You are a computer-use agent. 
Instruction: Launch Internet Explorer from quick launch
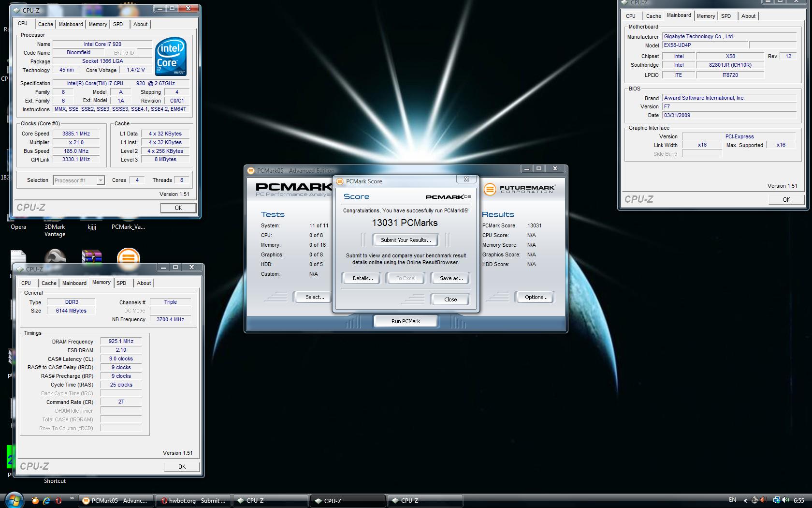[x=46, y=501]
